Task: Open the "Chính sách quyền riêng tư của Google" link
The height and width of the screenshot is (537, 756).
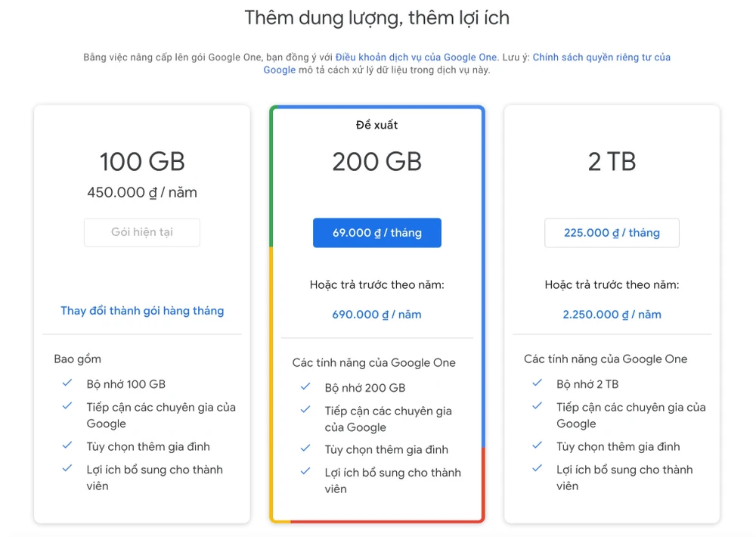Action: pos(602,56)
